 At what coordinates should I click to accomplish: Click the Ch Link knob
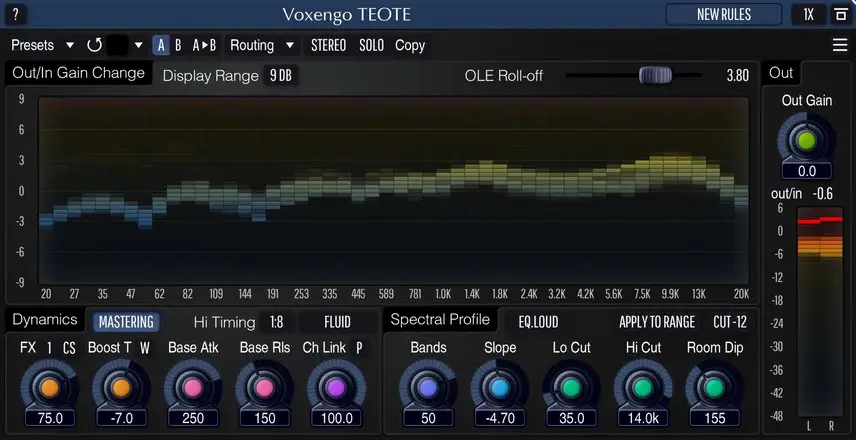[336, 388]
